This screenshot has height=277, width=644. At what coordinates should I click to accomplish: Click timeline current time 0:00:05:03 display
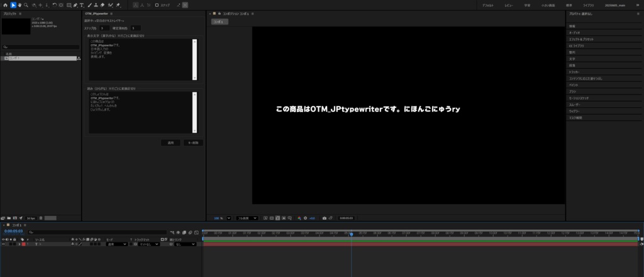pos(14,231)
